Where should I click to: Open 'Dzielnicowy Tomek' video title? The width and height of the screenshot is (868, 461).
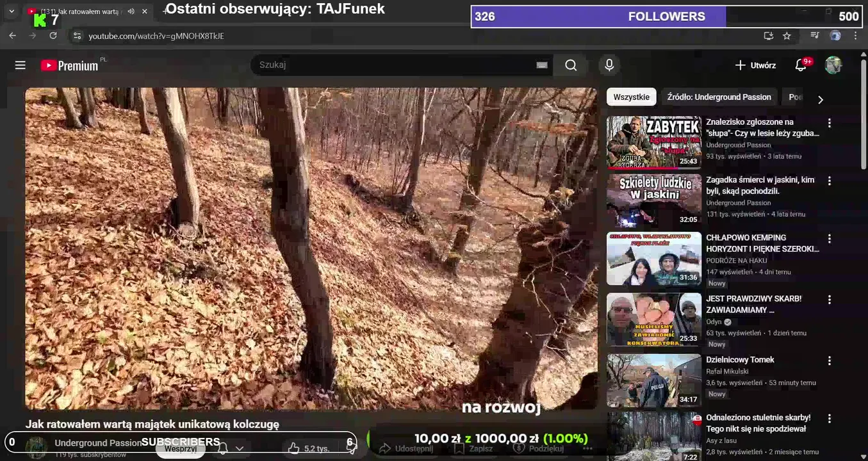[x=740, y=360]
